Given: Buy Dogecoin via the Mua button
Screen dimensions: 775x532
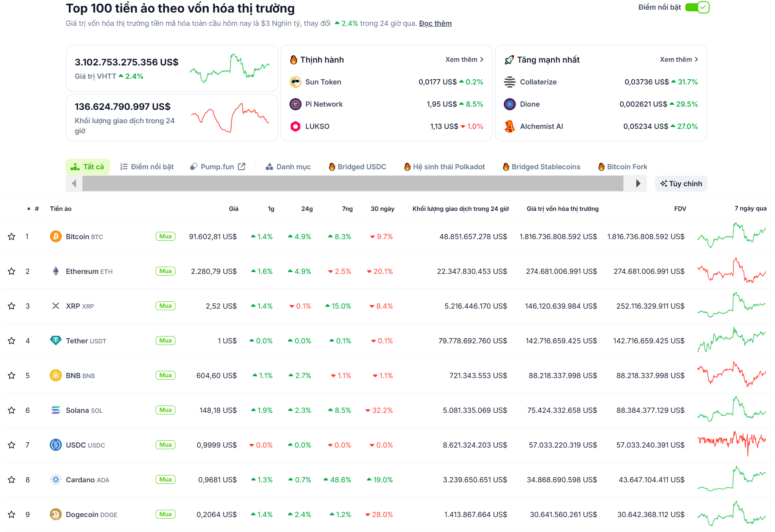Looking at the screenshot, I should point(165,514).
